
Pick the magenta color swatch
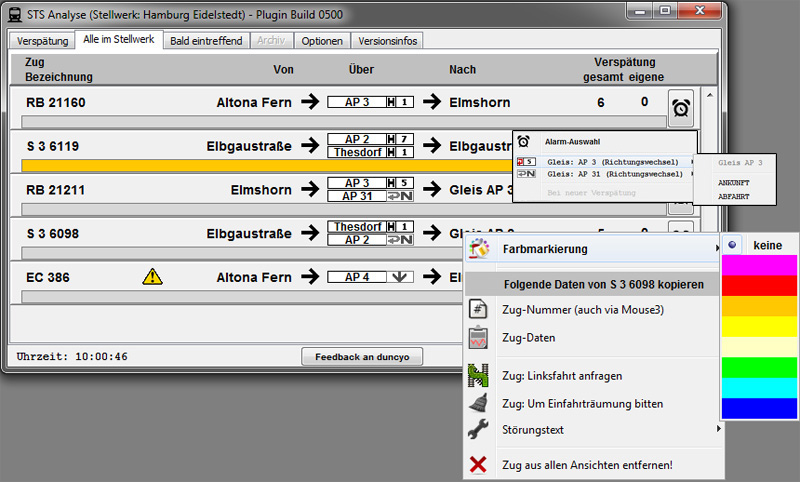click(760, 265)
